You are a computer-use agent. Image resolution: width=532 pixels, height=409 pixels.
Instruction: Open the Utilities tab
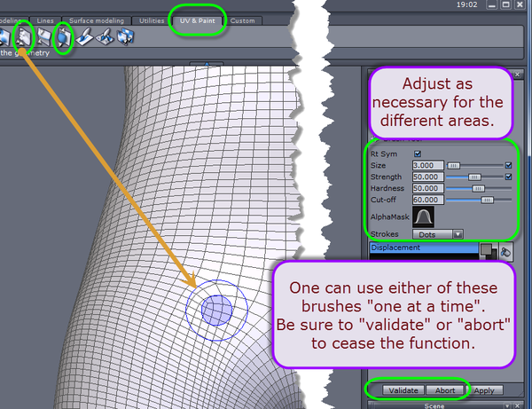(x=152, y=20)
